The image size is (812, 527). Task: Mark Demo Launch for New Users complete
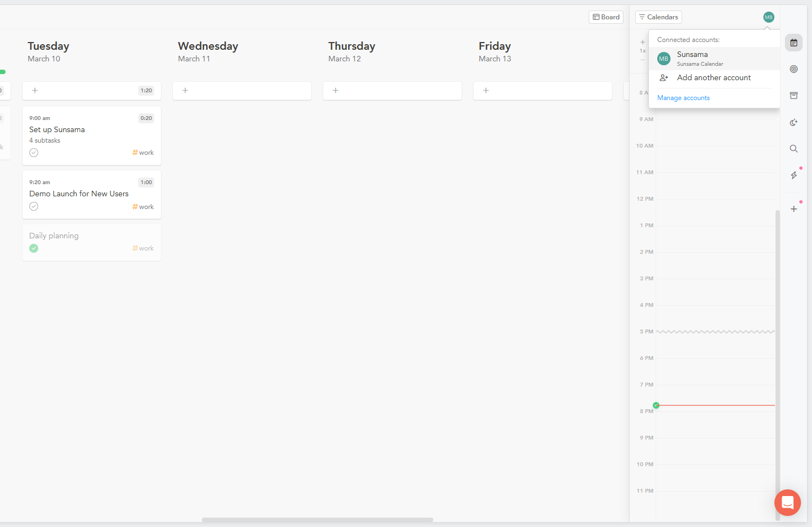[x=34, y=206]
